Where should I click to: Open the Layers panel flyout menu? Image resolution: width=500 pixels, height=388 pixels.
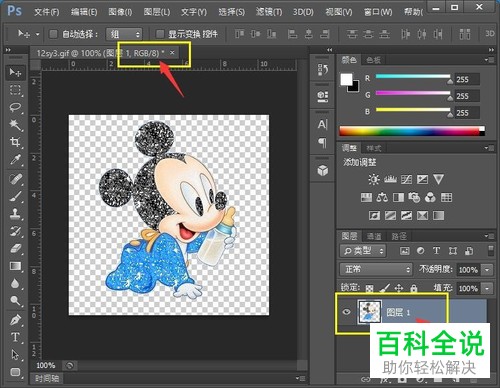click(489, 236)
